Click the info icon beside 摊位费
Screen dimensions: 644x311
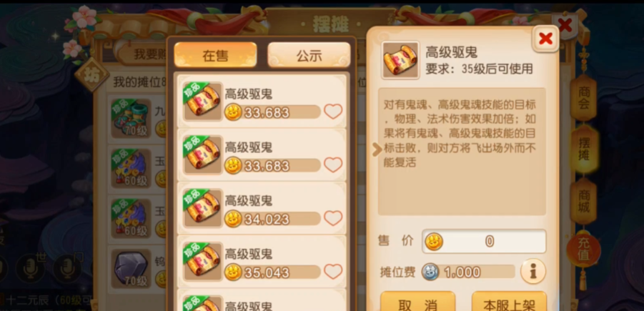[x=533, y=271]
